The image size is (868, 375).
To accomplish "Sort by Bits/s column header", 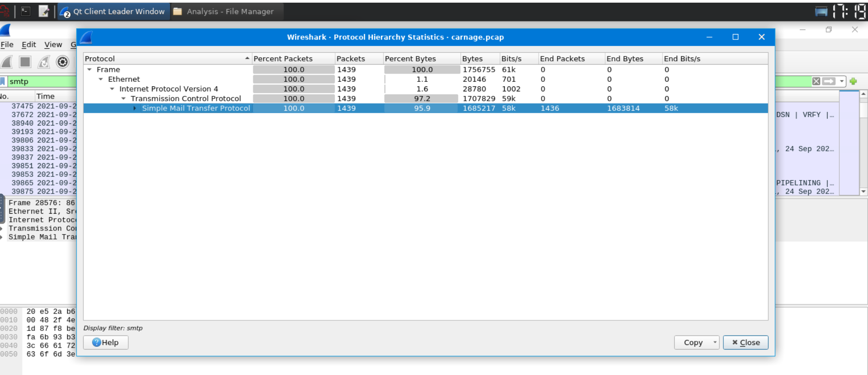I will pos(519,59).
